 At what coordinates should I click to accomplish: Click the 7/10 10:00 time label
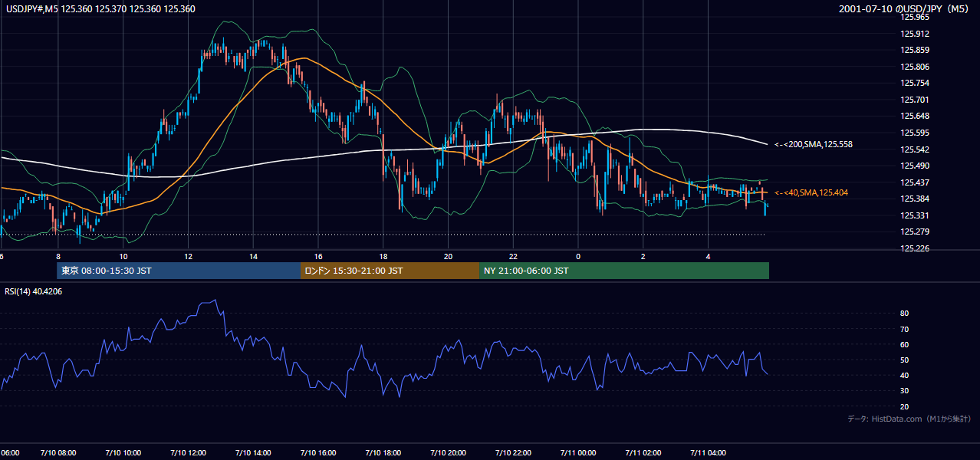tap(123, 453)
